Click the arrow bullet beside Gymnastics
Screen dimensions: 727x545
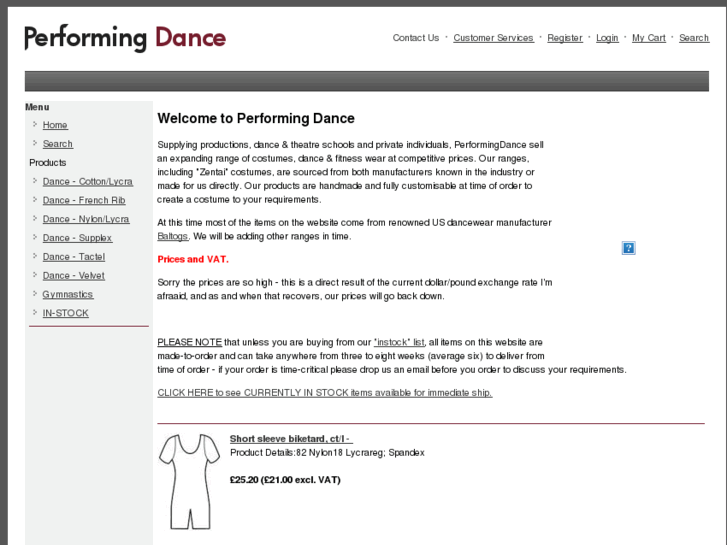35,293
